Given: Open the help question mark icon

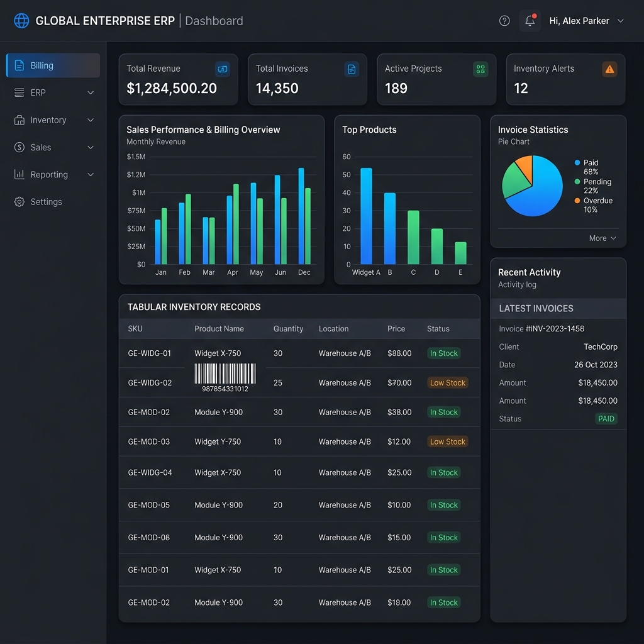Looking at the screenshot, I should click(504, 21).
